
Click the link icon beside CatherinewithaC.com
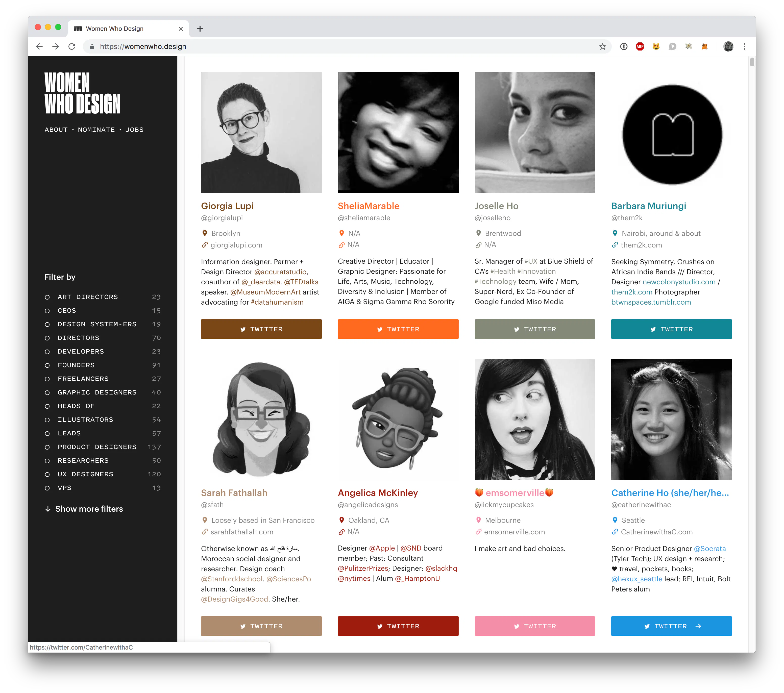tap(615, 532)
